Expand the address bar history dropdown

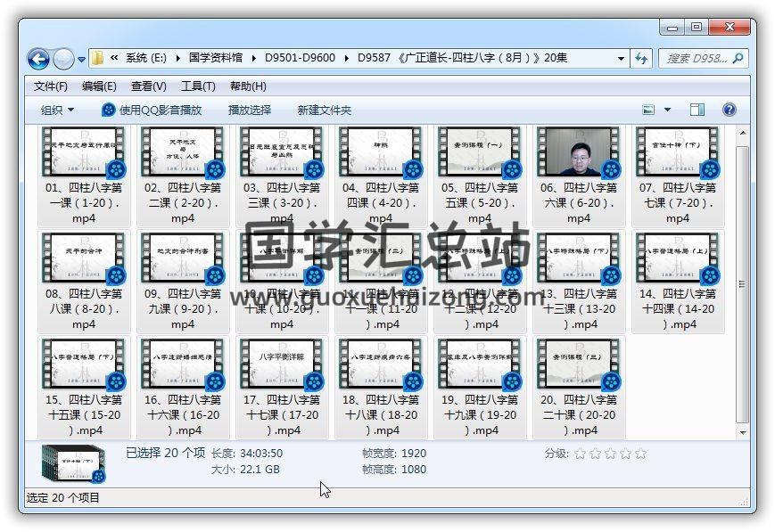[621, 59]
